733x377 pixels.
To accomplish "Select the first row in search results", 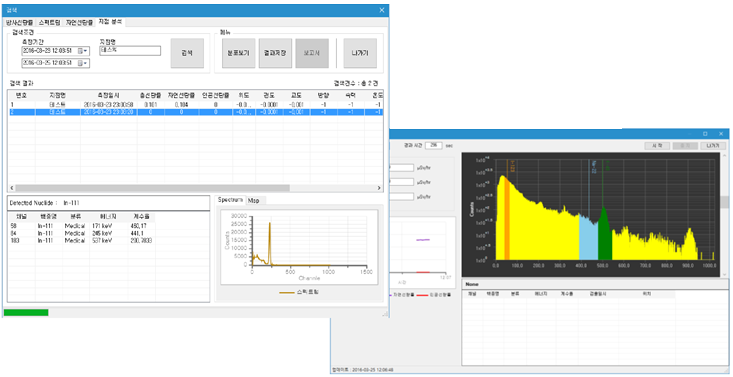I will pos(195,105).
